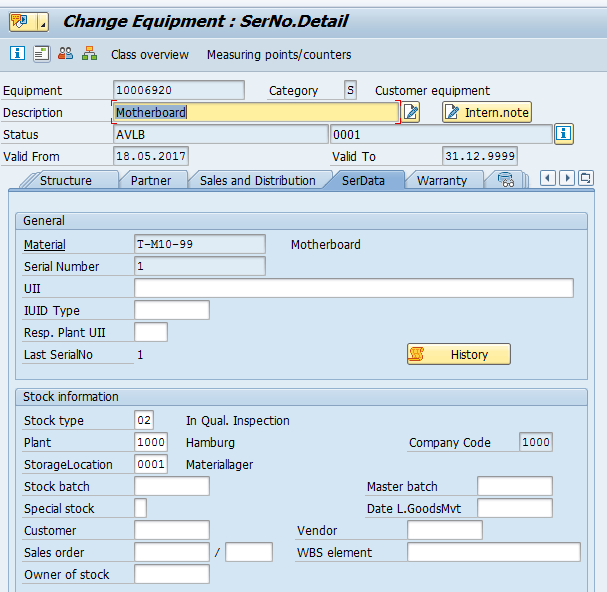
Task: Open the structure hierarchy toolbar icon
Action: coord(89,53)
